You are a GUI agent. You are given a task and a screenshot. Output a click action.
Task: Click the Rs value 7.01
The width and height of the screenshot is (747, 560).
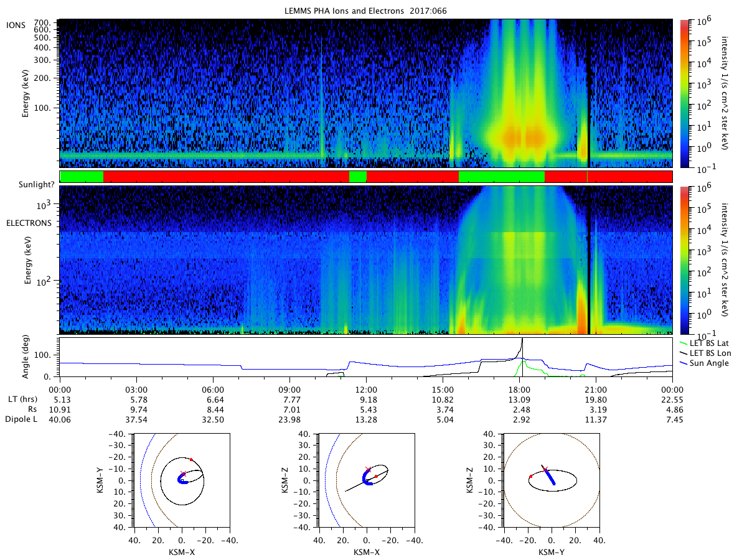tap(289, 409)
